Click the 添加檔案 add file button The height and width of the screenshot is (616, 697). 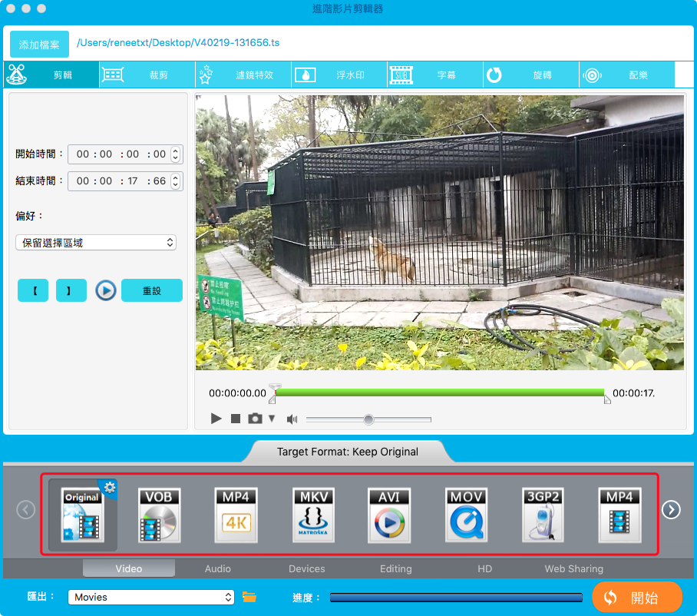tap(39, 44)
